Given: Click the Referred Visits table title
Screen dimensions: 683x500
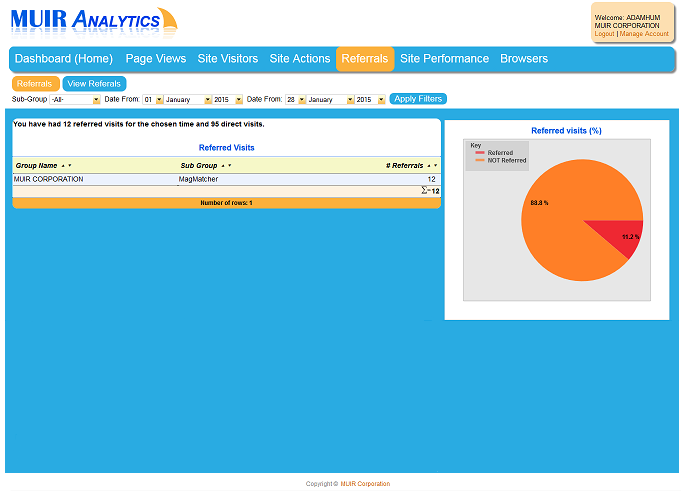Looking at the screenshot, I should click(227, 148).
